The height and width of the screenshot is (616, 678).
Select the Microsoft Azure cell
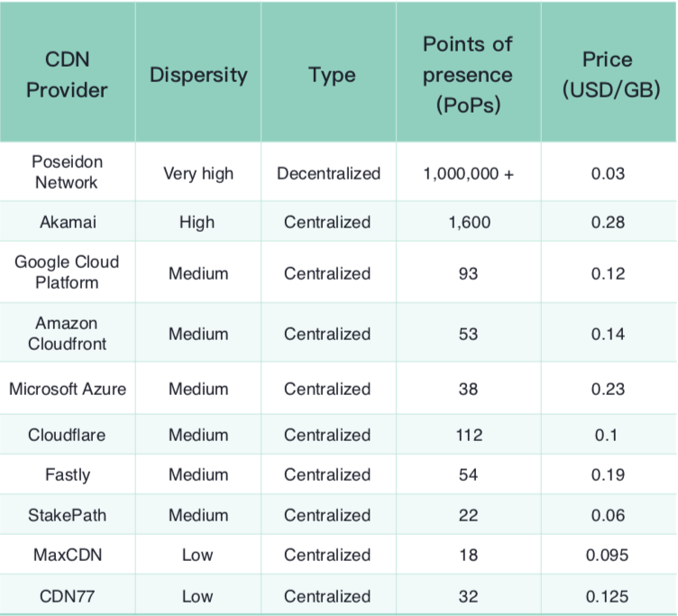[68, 389]
